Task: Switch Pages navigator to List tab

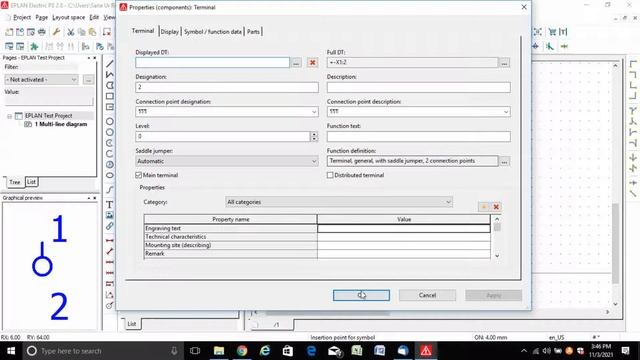Action: point(31,182)
